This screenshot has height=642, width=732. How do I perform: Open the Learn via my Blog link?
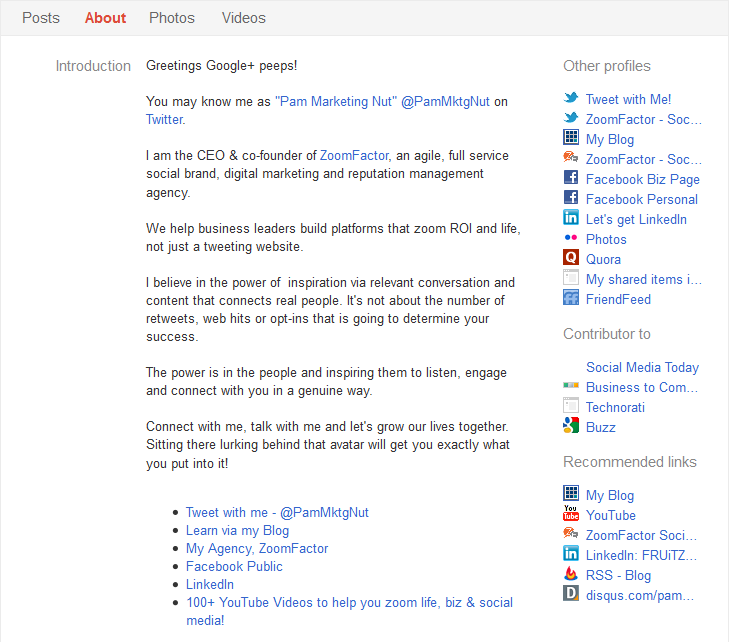[237, 531]
